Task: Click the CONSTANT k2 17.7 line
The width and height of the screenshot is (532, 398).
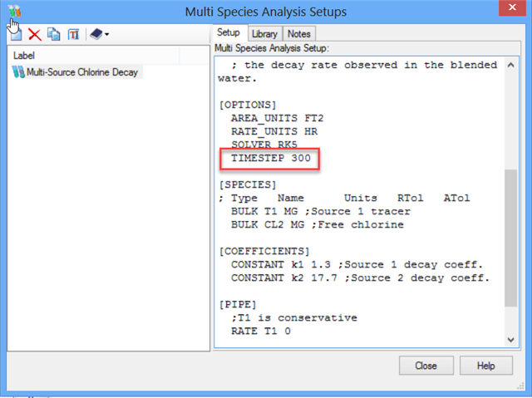Action: pos(360,278)
